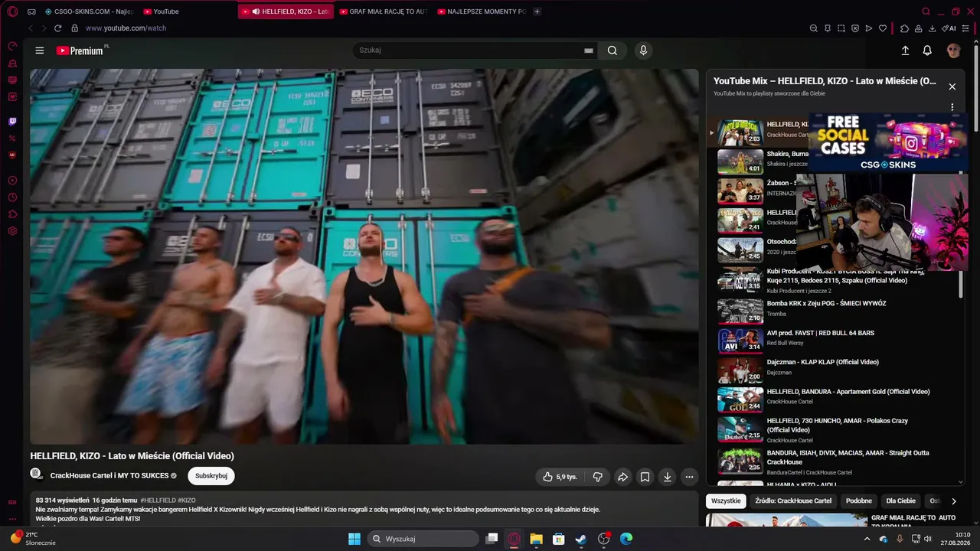View site security padlock info
The image size is (980, 551).
tap(74, 28)
